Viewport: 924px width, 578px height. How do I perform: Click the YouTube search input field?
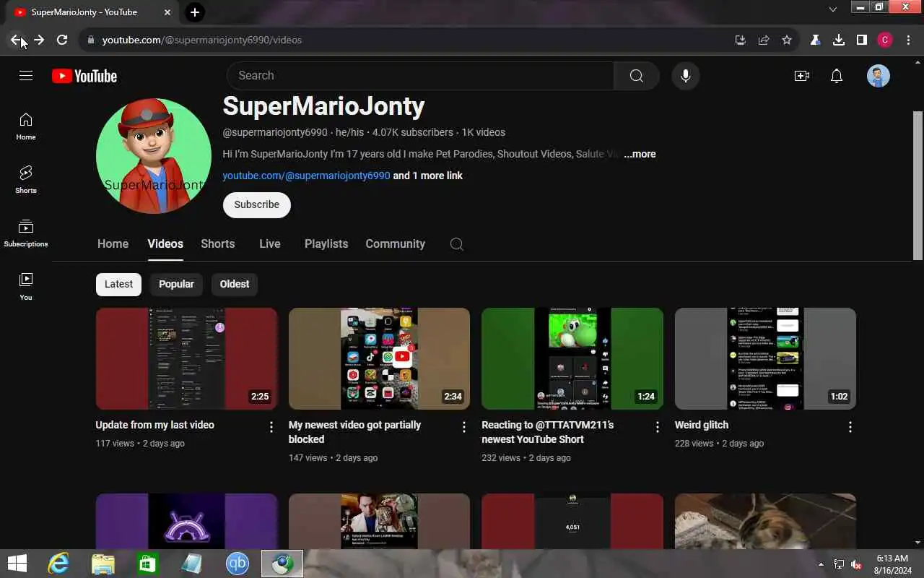coord(420,76)
